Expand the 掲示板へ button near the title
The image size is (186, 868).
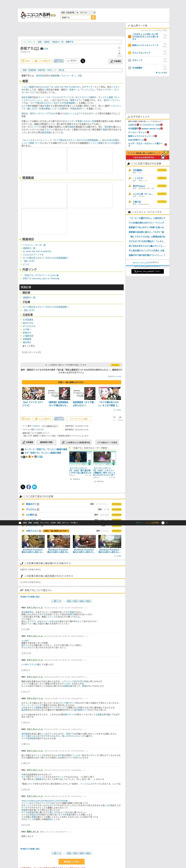coord(73,61)
